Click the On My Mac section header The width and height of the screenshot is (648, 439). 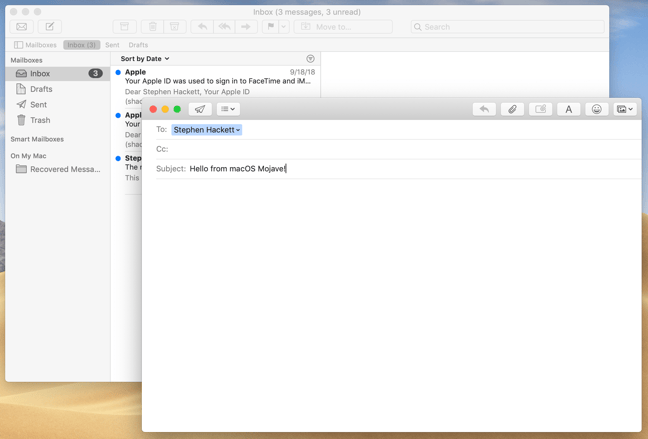[x=29, y=156]
